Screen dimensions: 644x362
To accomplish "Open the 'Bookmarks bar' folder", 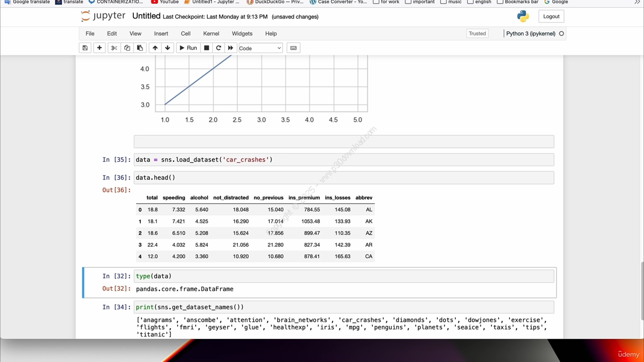I will (x=518, y=2).
